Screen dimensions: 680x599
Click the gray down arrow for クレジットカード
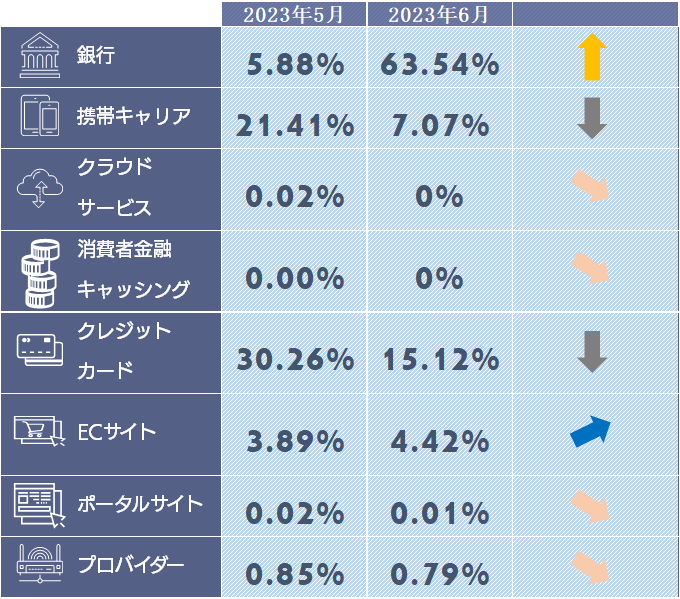(593, 351)
